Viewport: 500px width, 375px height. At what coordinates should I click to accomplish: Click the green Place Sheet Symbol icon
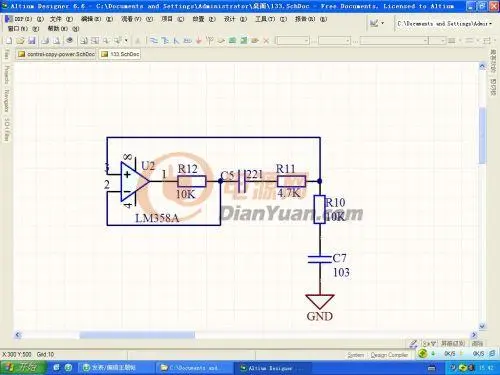tap(233, 41)
